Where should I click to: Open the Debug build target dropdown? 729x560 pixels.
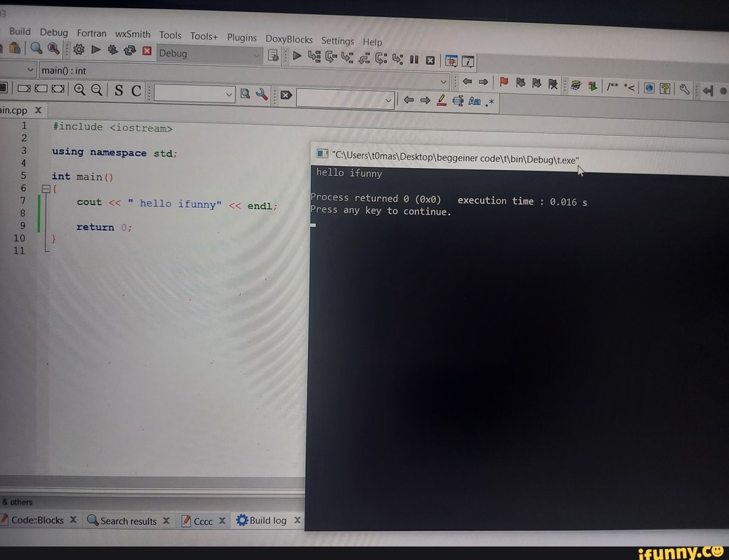pos(209,55)
